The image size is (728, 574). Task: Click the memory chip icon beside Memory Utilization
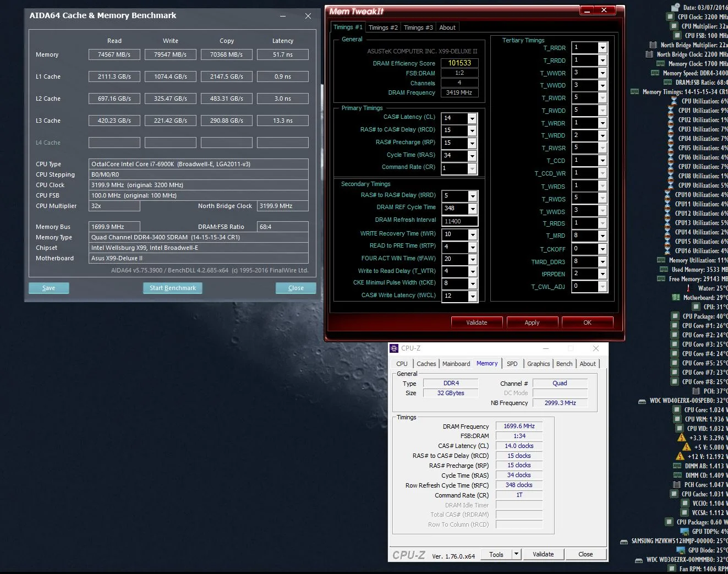661,260
